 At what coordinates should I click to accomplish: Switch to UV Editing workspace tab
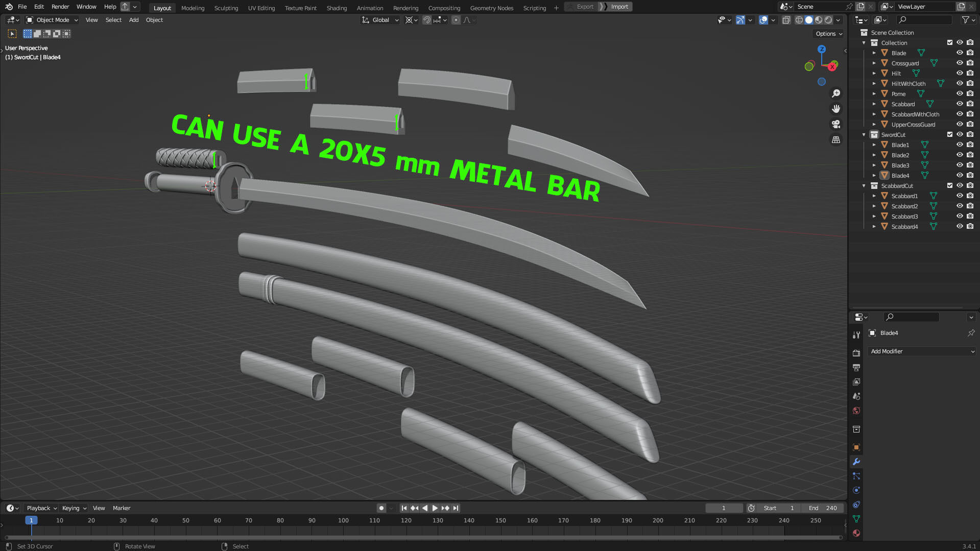(261, 8)
